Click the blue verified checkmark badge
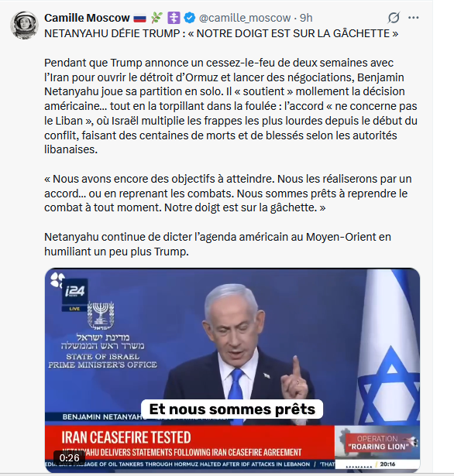 190,18
